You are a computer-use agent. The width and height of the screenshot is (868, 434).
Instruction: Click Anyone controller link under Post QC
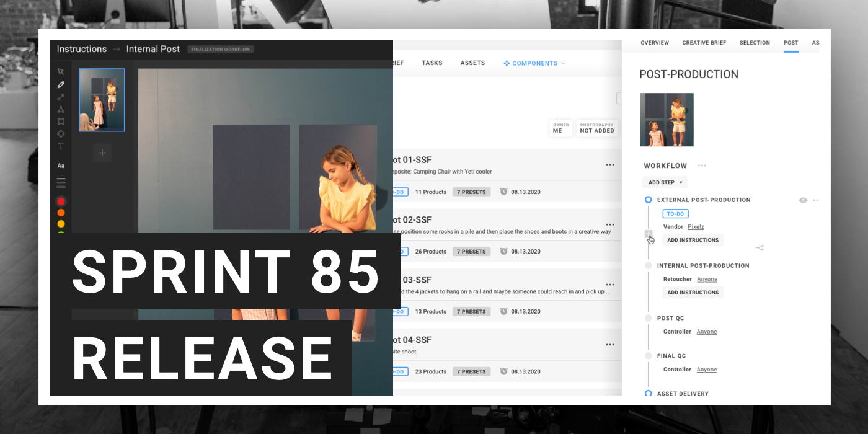[x=706, y=332]
